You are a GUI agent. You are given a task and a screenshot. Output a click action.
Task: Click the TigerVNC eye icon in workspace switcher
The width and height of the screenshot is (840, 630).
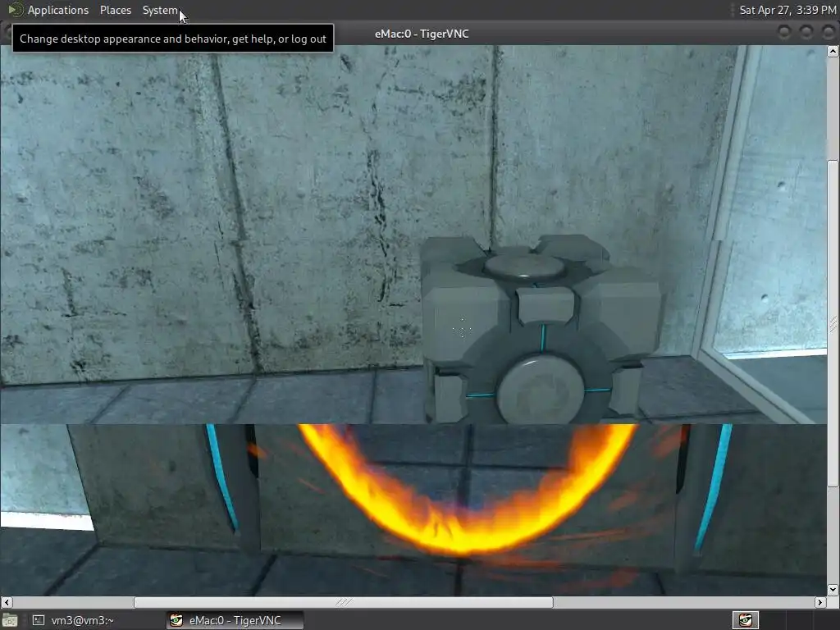[x=745, y=620]
